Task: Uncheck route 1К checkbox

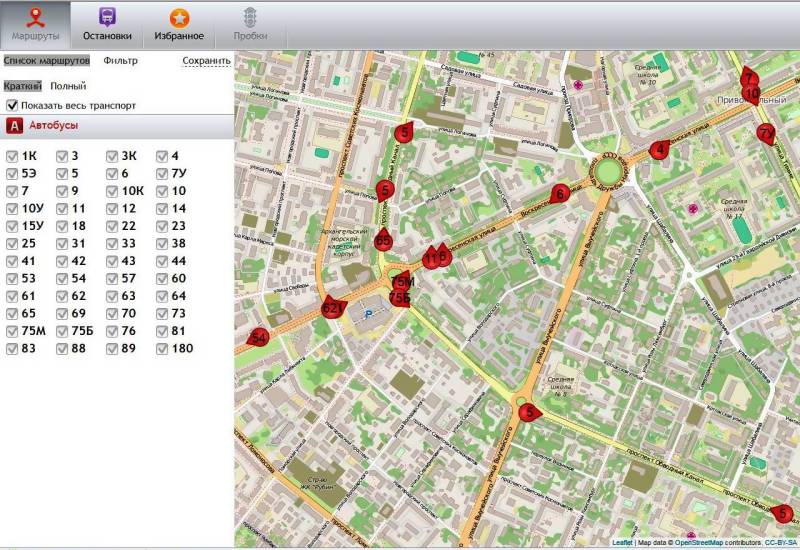Action: click(x=12, y=156)
